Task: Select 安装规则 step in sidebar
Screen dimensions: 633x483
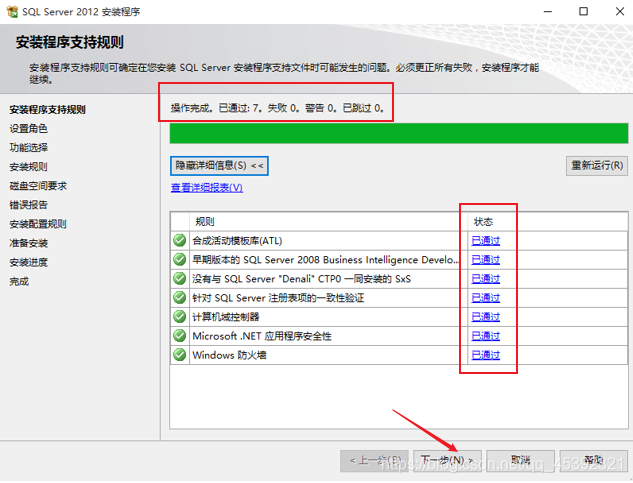Action: pyautogui.click(x=29, y=167)
